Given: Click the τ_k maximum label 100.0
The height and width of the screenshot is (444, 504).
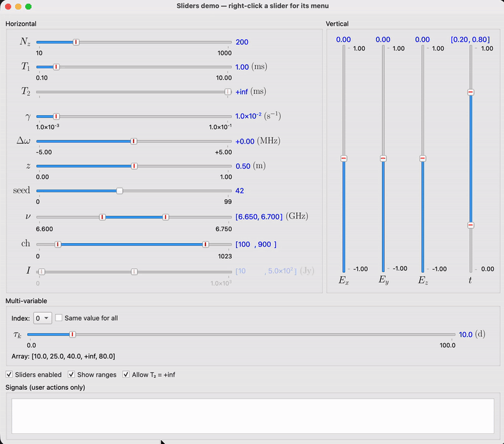Looking at the screenshot, I should [447, 345].
